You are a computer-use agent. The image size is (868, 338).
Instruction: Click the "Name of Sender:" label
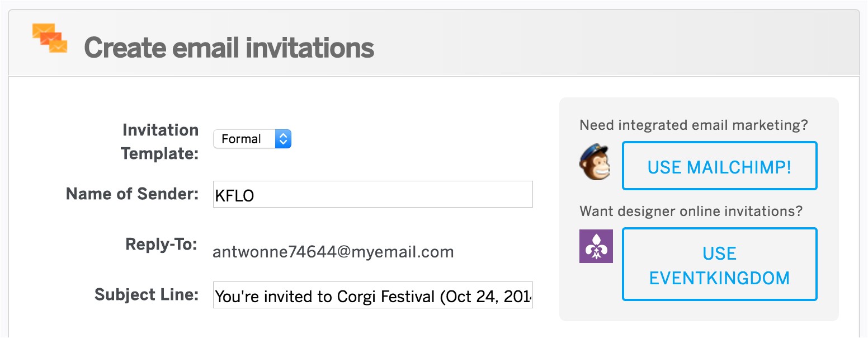click(132, 194)
